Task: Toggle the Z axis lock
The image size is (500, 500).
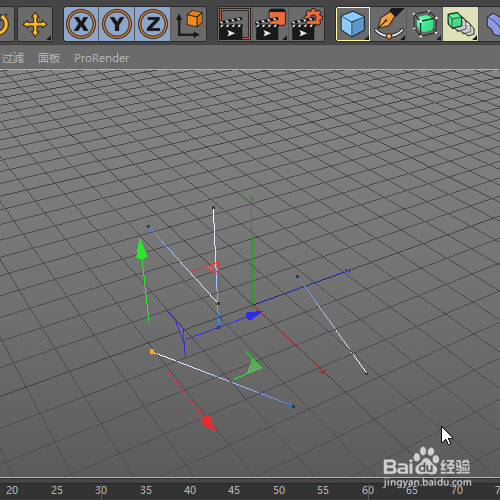Action: (x=153, y=24)
